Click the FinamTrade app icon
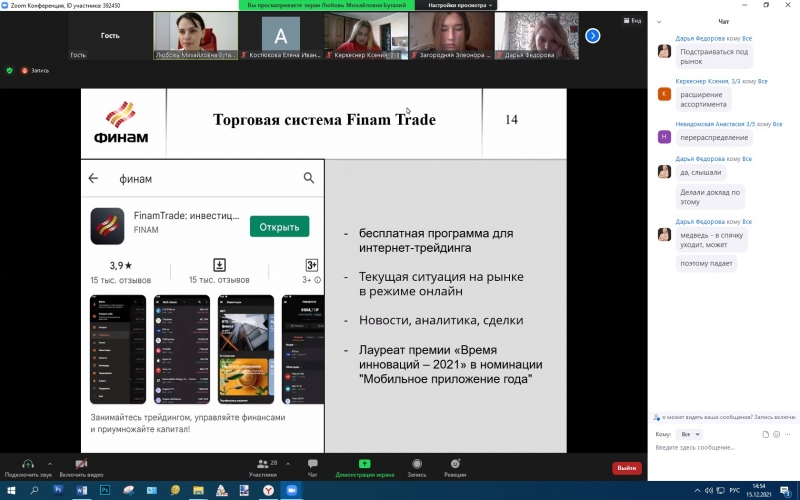Image resolution: width=800 pixels, height=500 pixels. pos(107,226)
